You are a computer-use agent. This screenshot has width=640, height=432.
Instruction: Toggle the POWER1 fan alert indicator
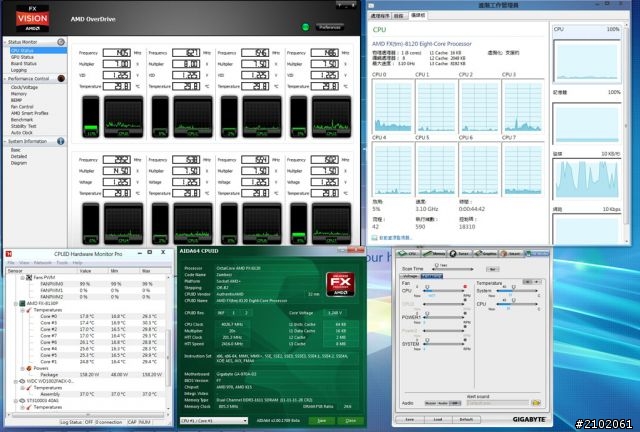click(465, 313)
